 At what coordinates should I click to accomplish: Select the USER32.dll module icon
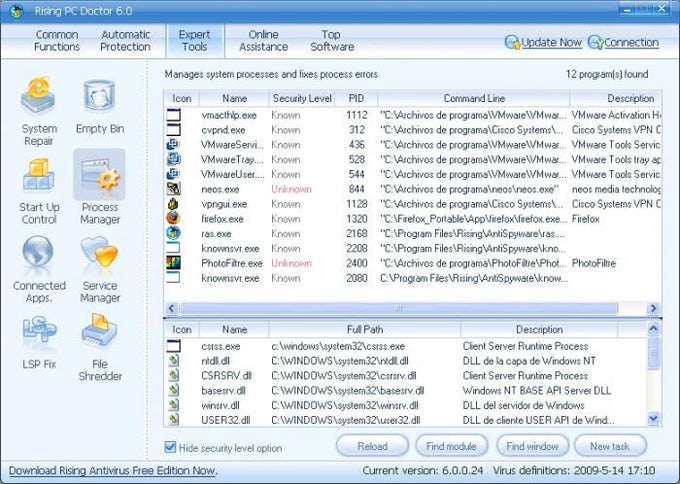(x=173, y=419)
